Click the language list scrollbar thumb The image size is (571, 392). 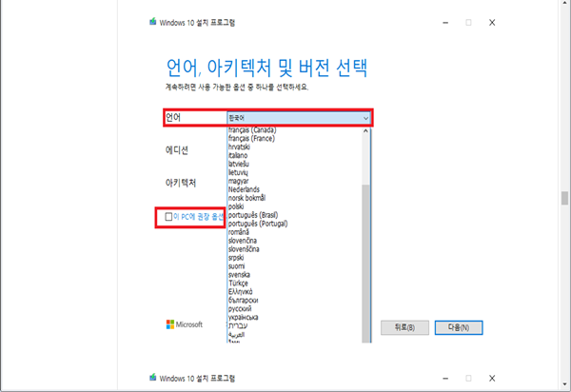(x=366, y=264)
